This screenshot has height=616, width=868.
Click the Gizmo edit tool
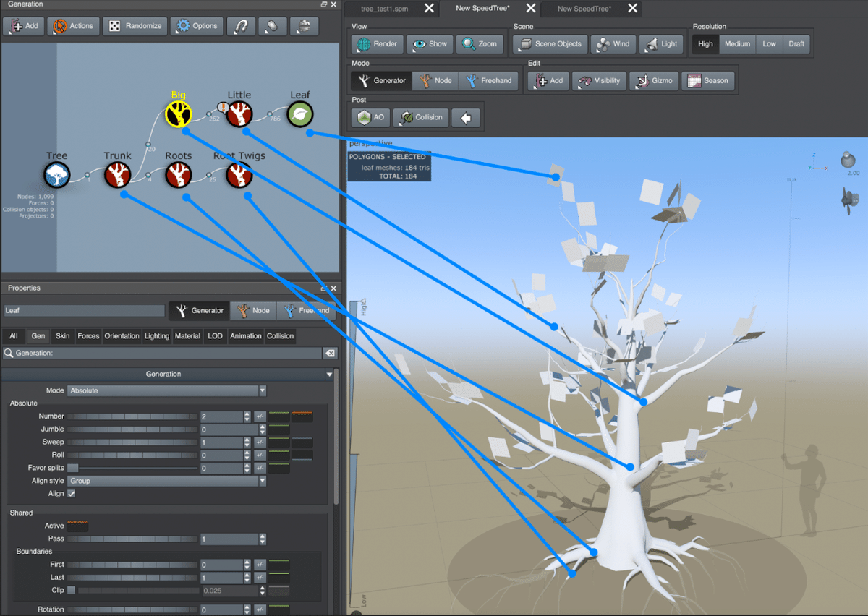click(x=653, y=81)
